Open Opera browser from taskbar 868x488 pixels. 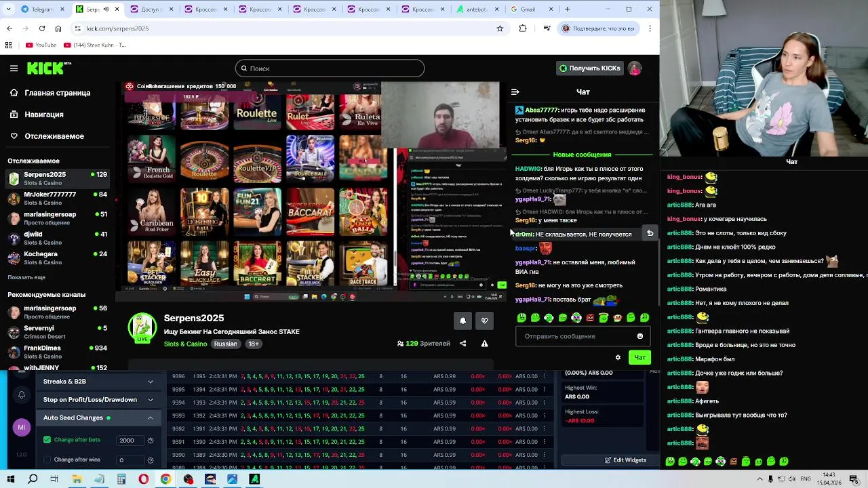[143, 479]
